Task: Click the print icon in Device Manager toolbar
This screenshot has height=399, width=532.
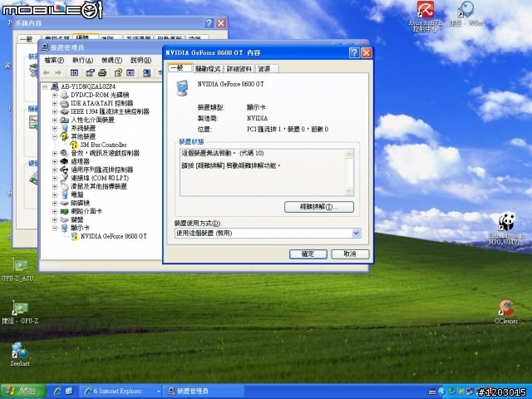Action: click(x=102, y=73)
